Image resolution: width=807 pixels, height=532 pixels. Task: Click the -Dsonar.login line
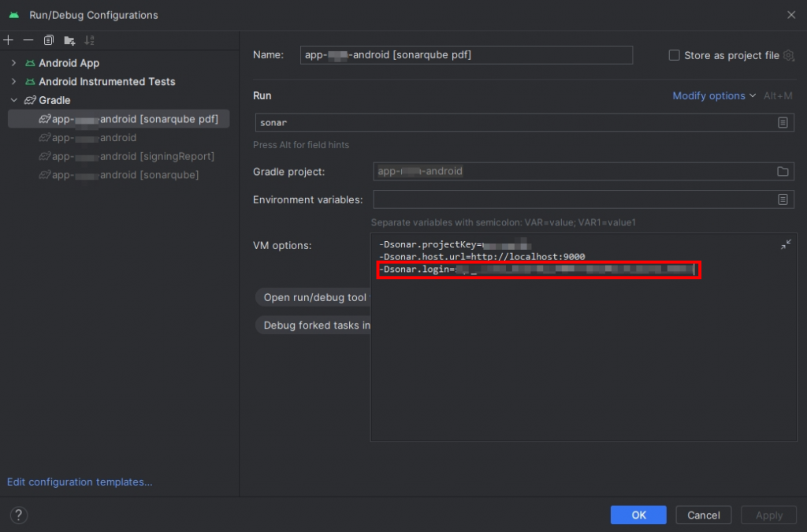point(537,269)
